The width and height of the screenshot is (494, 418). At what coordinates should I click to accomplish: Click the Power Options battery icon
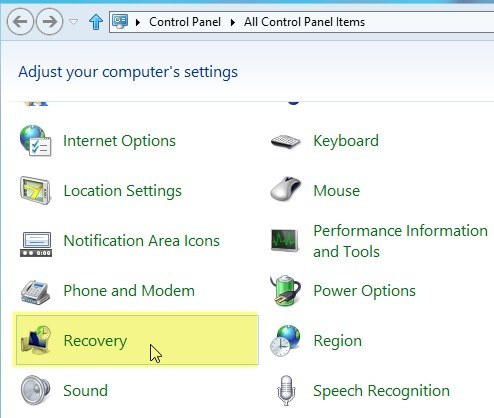285,290
